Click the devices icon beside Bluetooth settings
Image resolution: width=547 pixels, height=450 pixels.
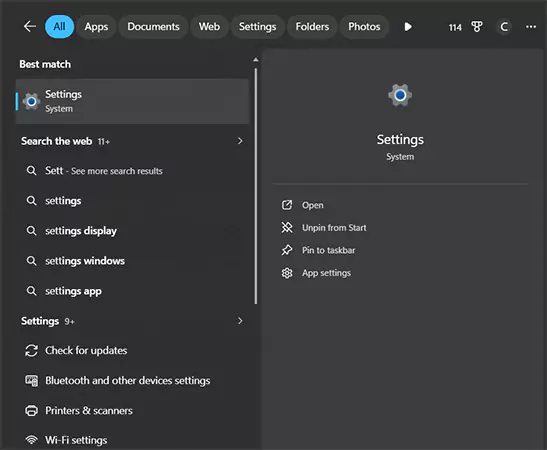coord(31,381)
